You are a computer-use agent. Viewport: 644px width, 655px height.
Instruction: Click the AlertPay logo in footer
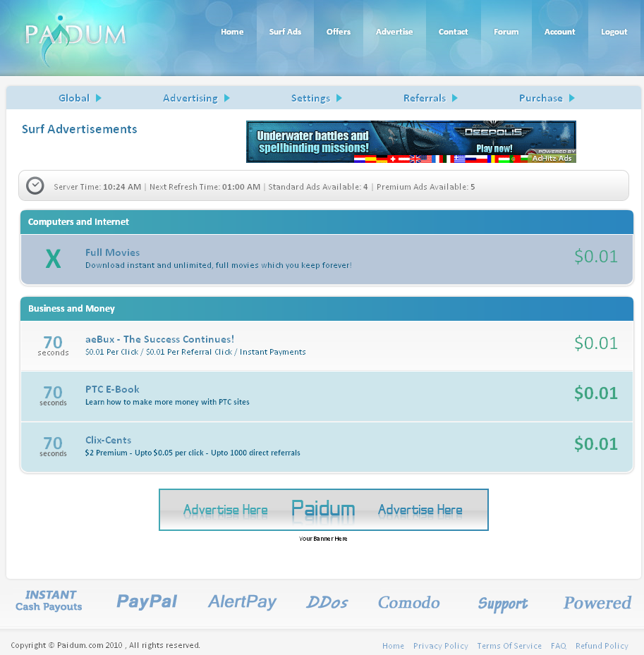pyautogui.click(x=243, y=602)
